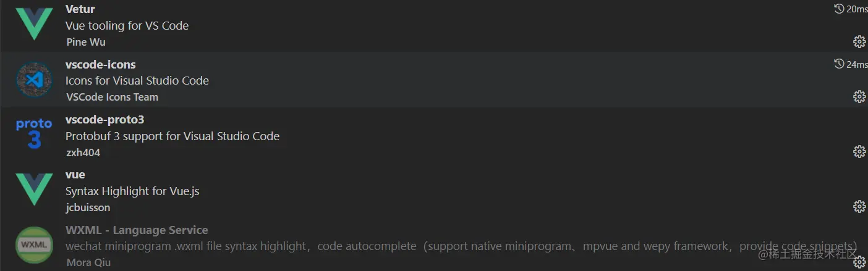868x271 pixels.
Task: Click the Pine Wu publisher name
Action: pos(86,42)
